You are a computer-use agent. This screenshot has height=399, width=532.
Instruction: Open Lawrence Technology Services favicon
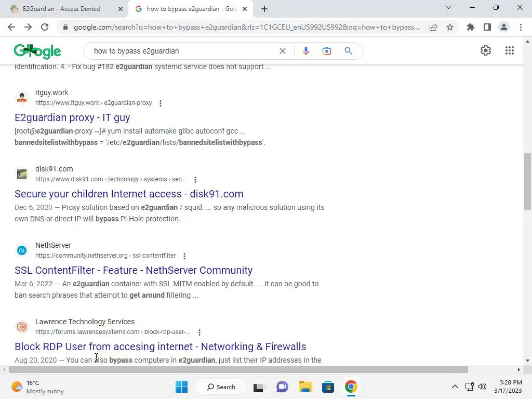point(22,327)
